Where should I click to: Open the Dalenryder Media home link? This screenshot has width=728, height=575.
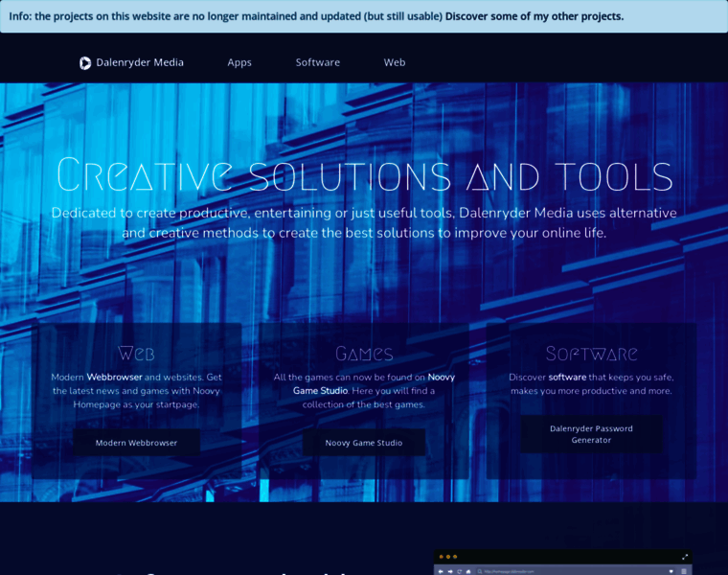point(131,62)
